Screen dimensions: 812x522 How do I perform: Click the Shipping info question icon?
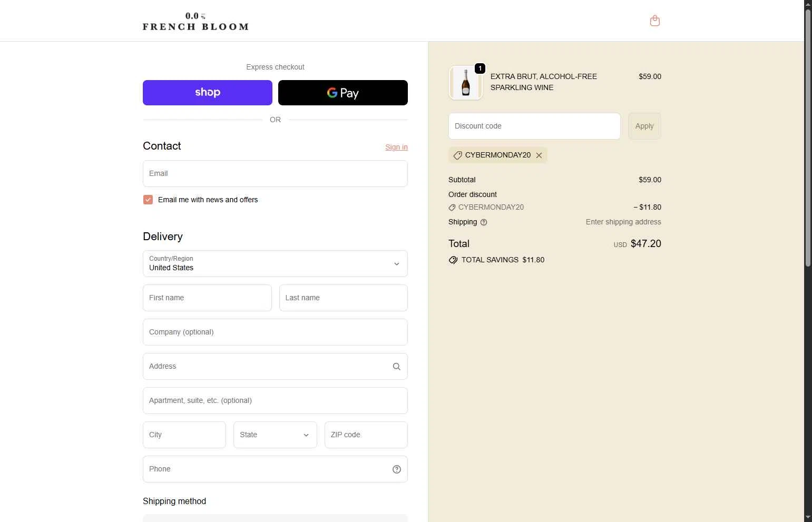[x=484, y=222]
